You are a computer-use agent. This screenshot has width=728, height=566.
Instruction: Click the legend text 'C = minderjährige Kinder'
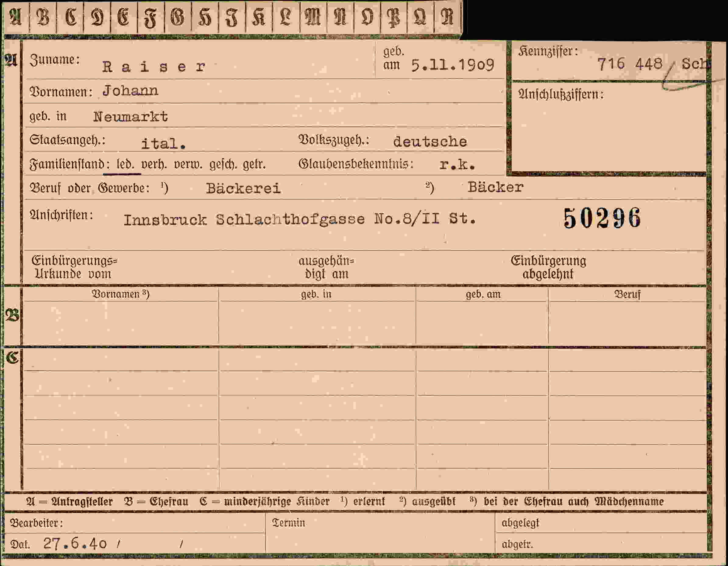(265, 501)
